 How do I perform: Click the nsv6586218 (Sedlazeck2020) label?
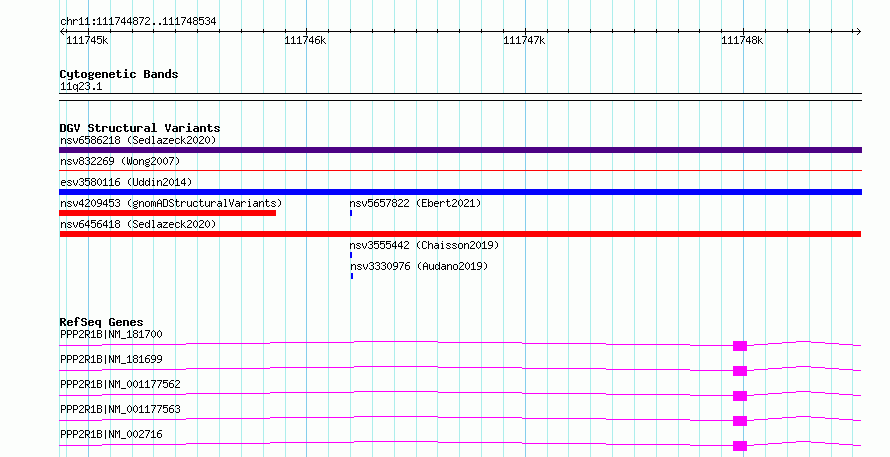138,140
